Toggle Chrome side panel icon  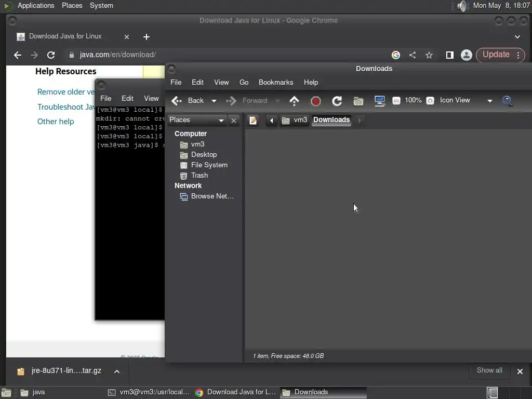coord(449,55)
